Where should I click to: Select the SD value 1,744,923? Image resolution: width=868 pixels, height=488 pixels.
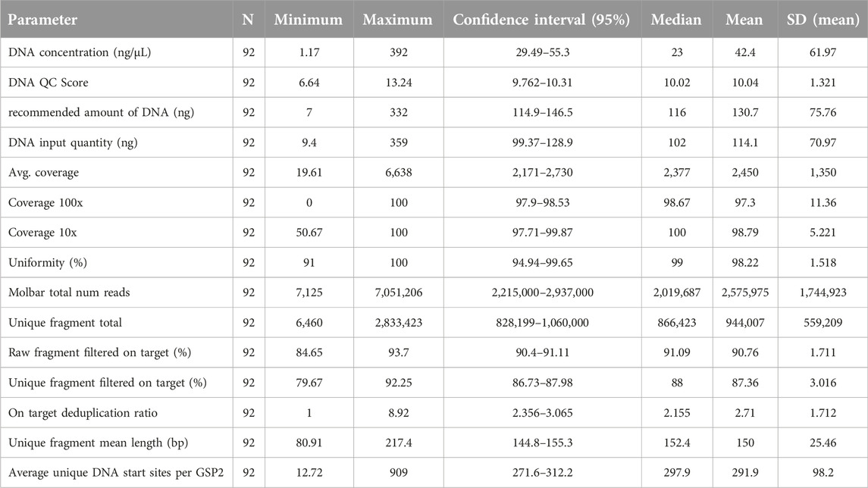[821, 293]
